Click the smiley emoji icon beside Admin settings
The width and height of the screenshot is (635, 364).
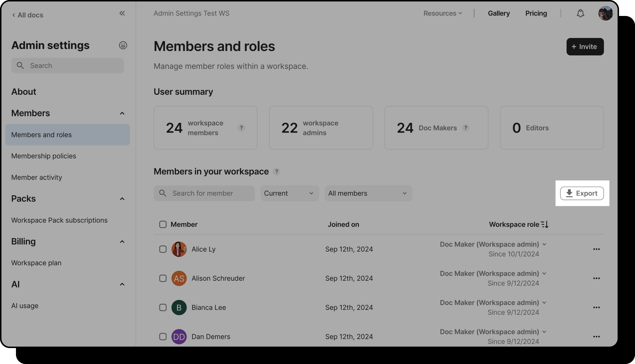coord(123,45)
